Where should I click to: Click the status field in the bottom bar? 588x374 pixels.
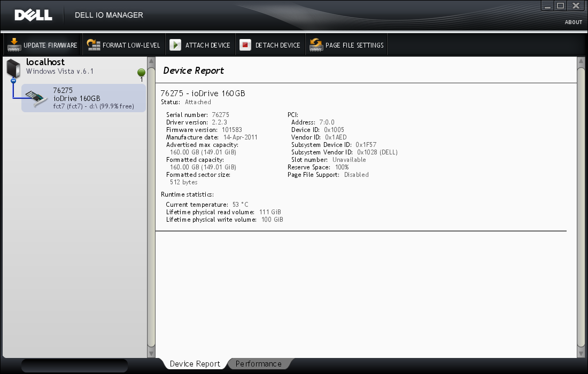tap(74, 365)
